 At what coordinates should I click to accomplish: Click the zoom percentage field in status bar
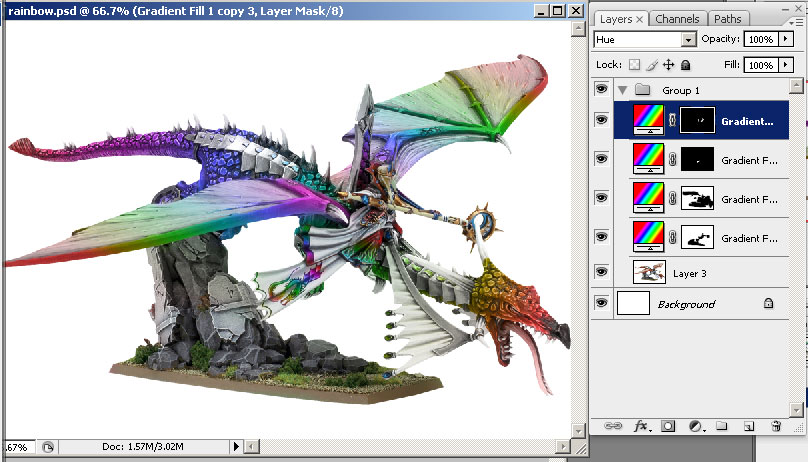pyautogui.click(x=20, y=447)
